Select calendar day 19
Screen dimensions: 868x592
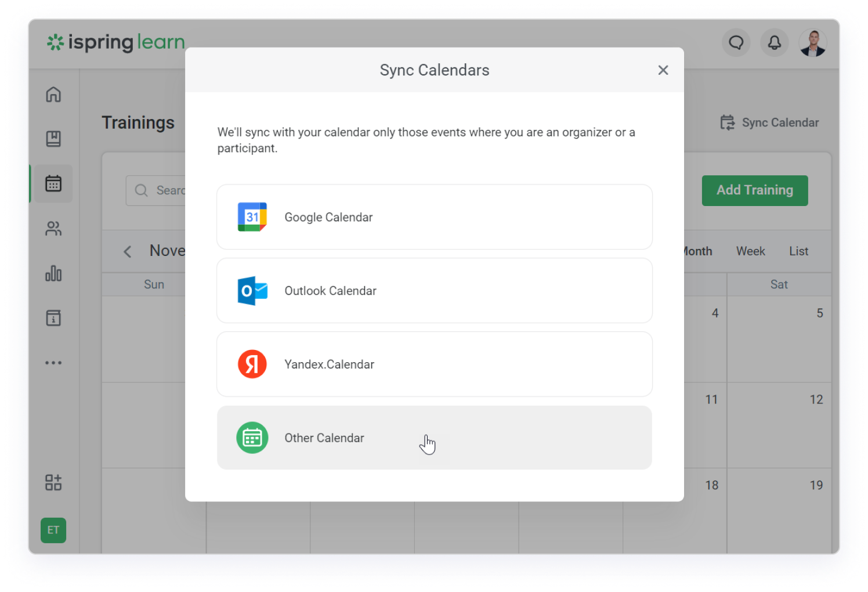(x=816, y=485)
